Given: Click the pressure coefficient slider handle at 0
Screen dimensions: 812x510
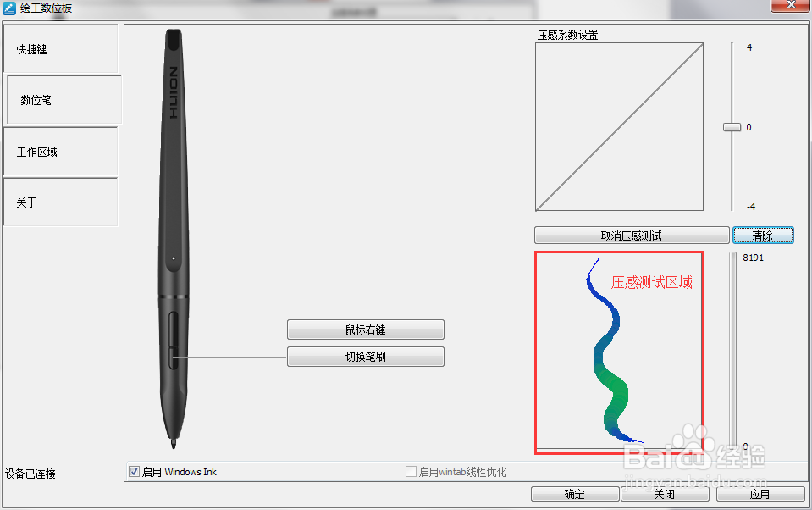Looking at the screenshot, I should tap(732, 127).
